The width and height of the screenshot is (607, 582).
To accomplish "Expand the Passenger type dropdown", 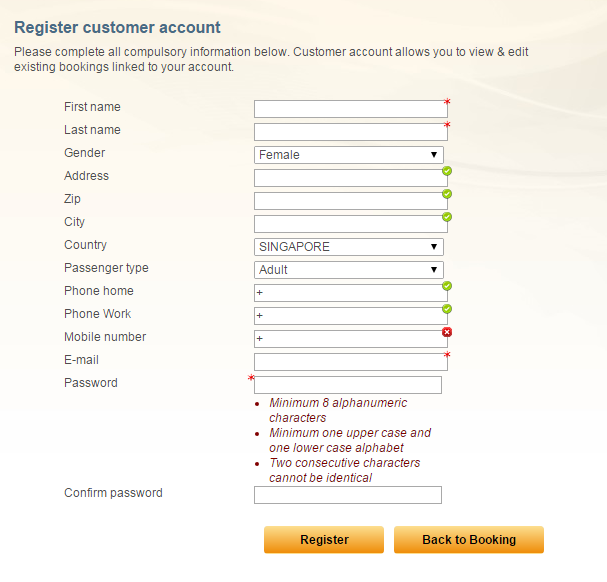I will [x=349, y=270].
